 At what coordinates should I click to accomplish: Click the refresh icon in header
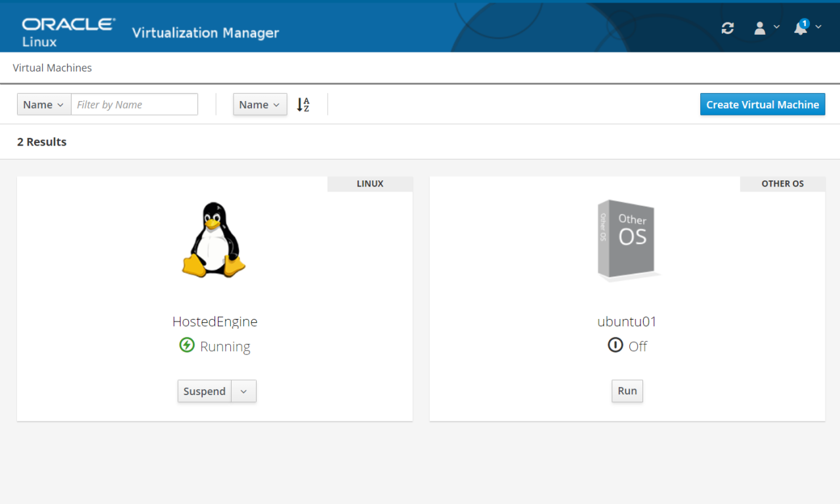[727, 28]
